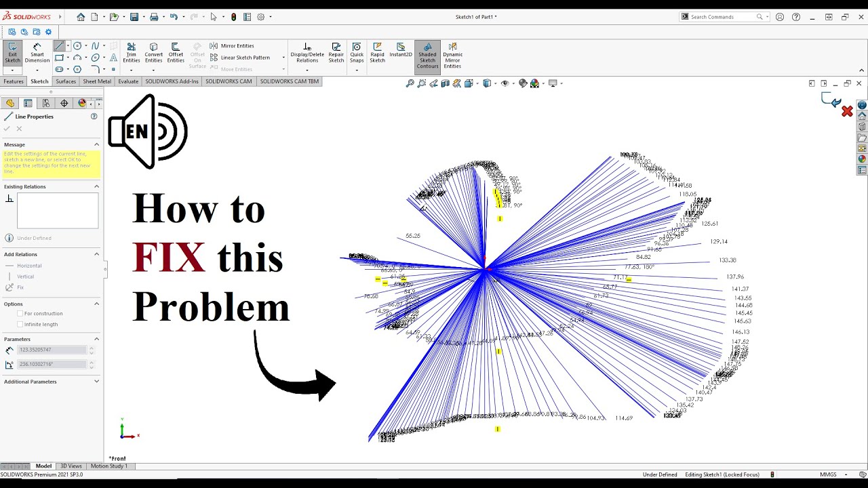Viewport: 868px width, 488px height.
Task: Click the Line Properties help icon
Action: pyautogui.click(x=94, y=117)
